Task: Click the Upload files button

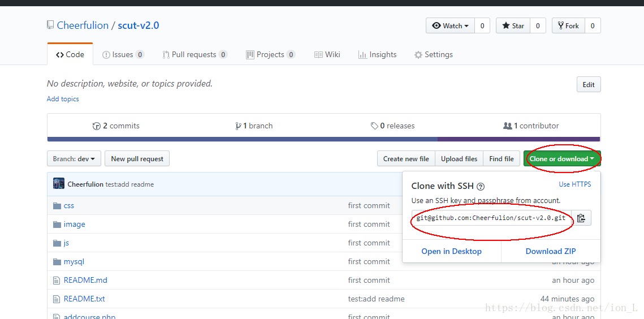Action: click(459, 159)
